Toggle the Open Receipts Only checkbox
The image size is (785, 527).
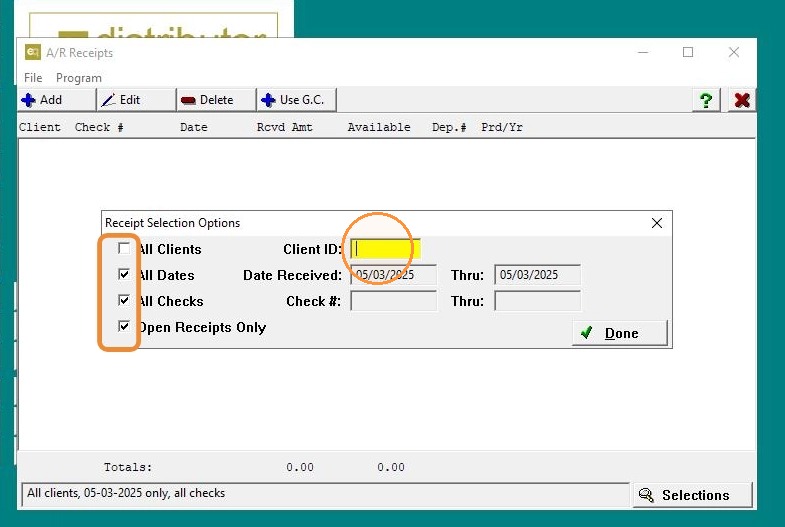[x=124, y=326]
